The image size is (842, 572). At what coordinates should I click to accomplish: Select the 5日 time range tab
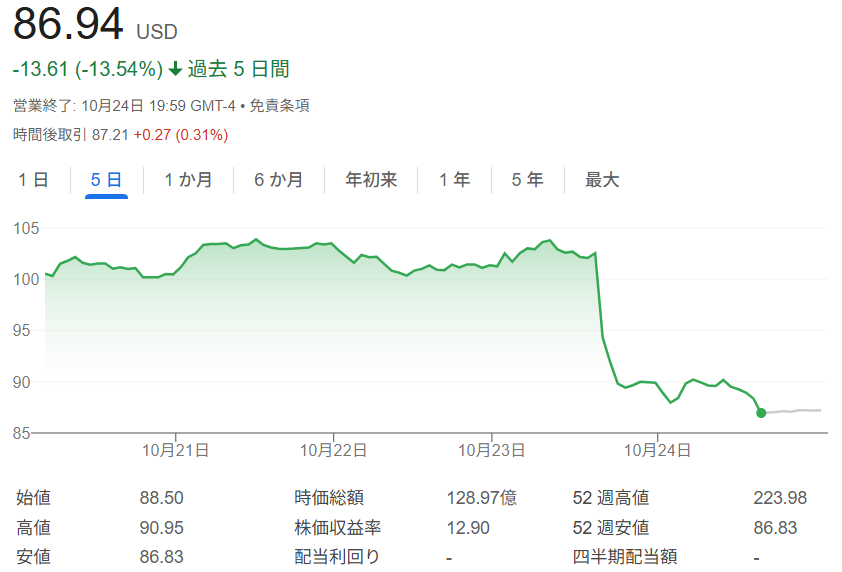(106, 180)
